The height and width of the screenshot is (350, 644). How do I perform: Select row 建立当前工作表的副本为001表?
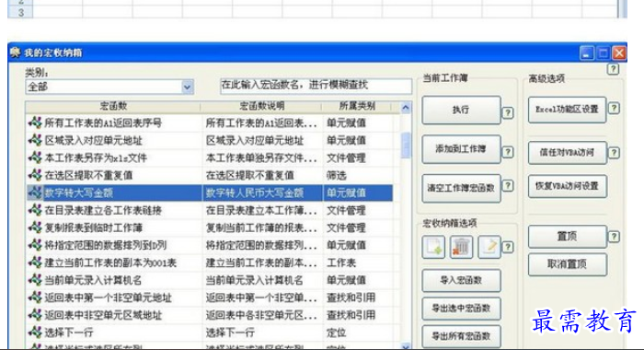pyautogui.click(x=209, y=262)
